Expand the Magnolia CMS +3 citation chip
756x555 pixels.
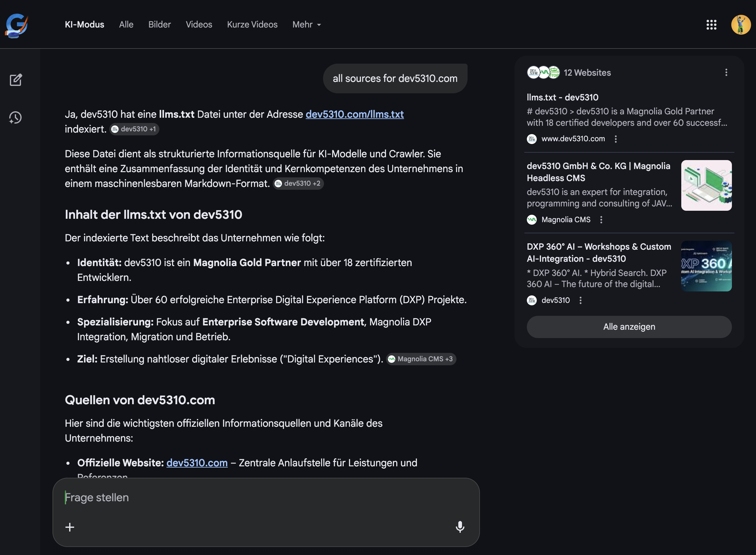tap(421, 359)
